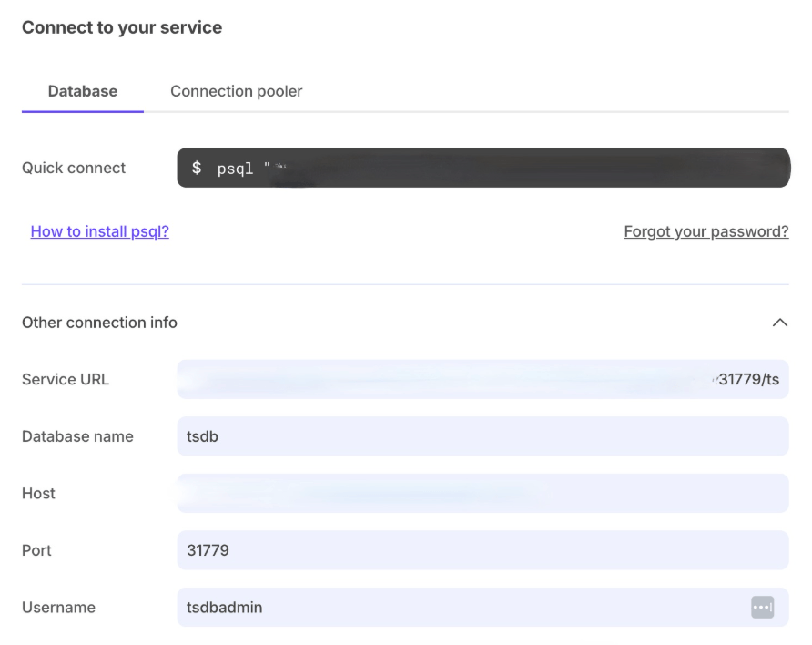Viewport: 812px width, 645px height.
Task: Click the Connect to your service heading
Action: [121, 27]
